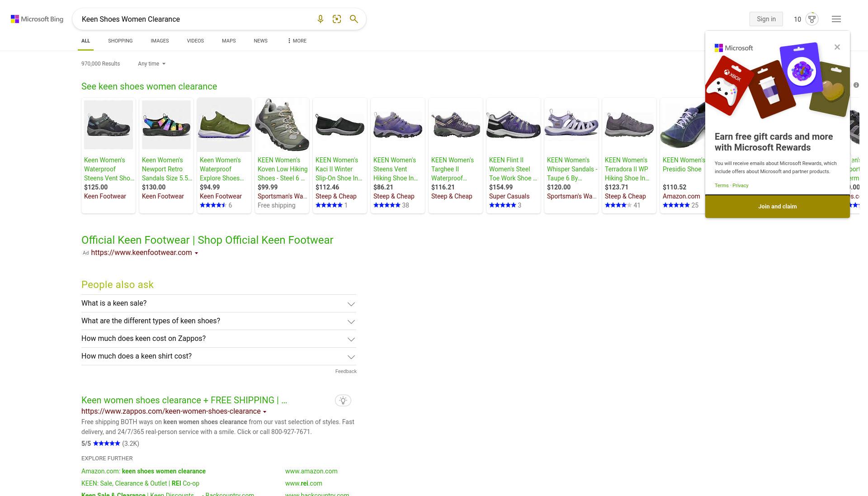
Task: Switch to the MAPS tab
Action: (x=229, y=41)
